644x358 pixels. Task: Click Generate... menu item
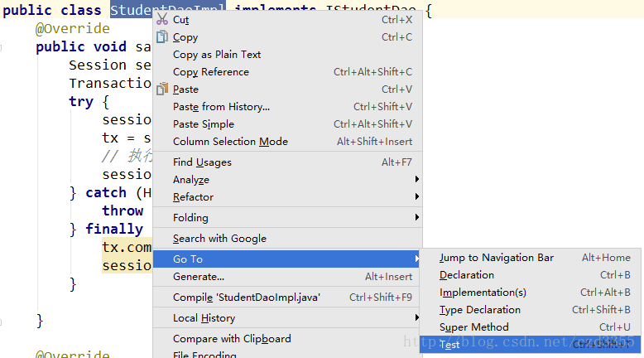199,277
